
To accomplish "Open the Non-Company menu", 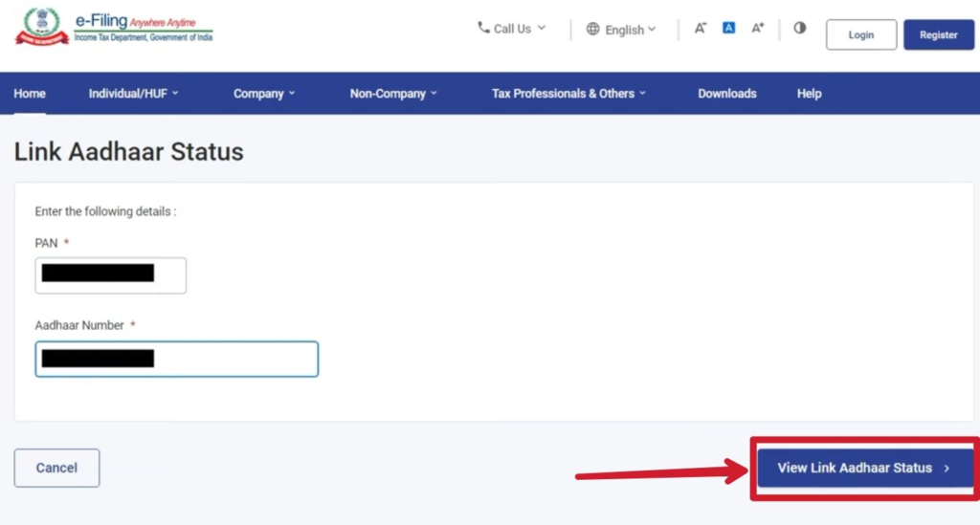I will point(393,94).
